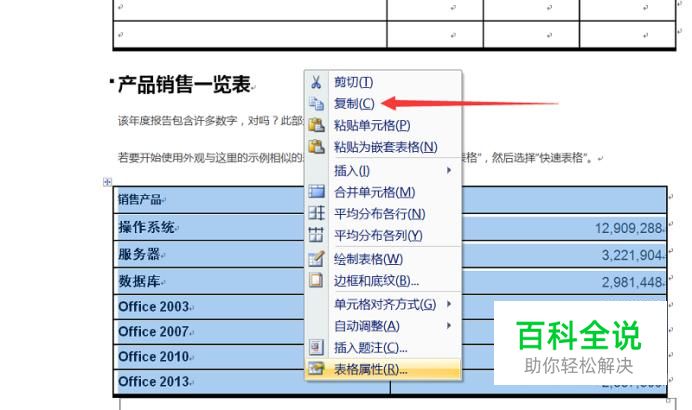Click the Office 2007 table cell
The image size is (692, 410).
click(154, 331)
